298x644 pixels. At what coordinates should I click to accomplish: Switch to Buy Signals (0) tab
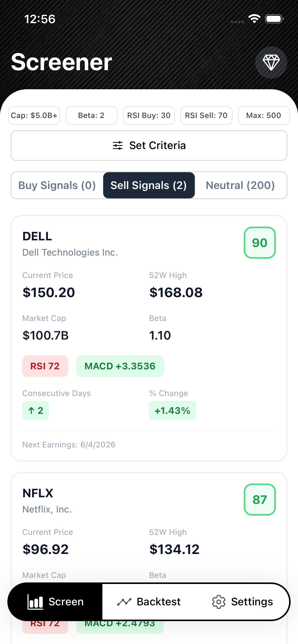click(57, 185)
